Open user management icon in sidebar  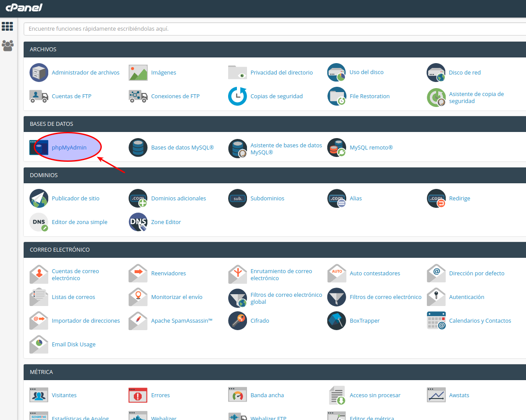point(7,46)
